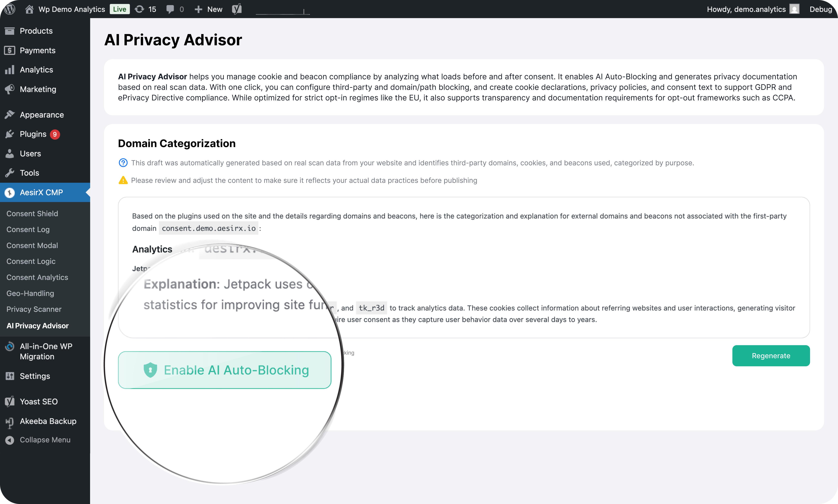Click the Live status badge
This screenshot has height=504, width=838.
[x=120, y=9]
